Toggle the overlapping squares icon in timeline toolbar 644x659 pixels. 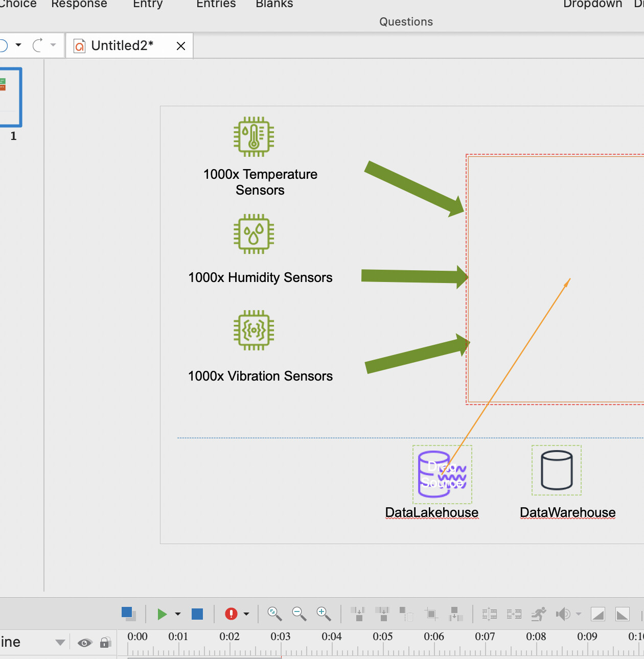(x=129, y=614)
